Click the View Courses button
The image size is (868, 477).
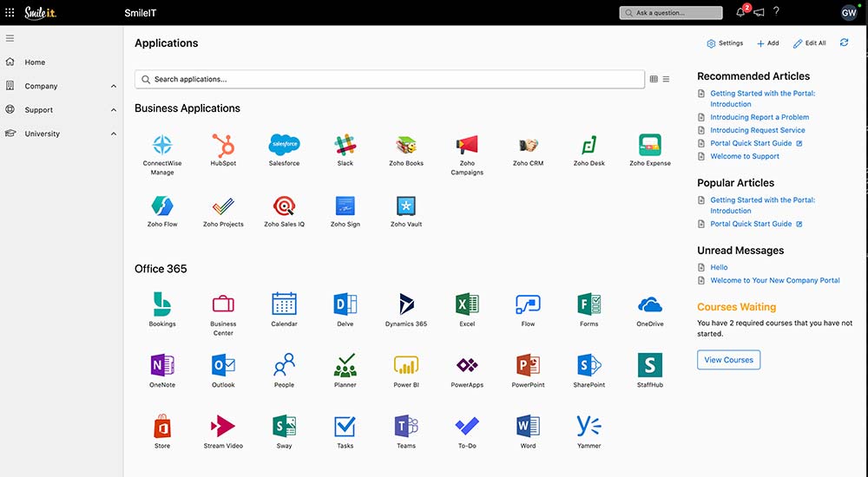point(728,360)
